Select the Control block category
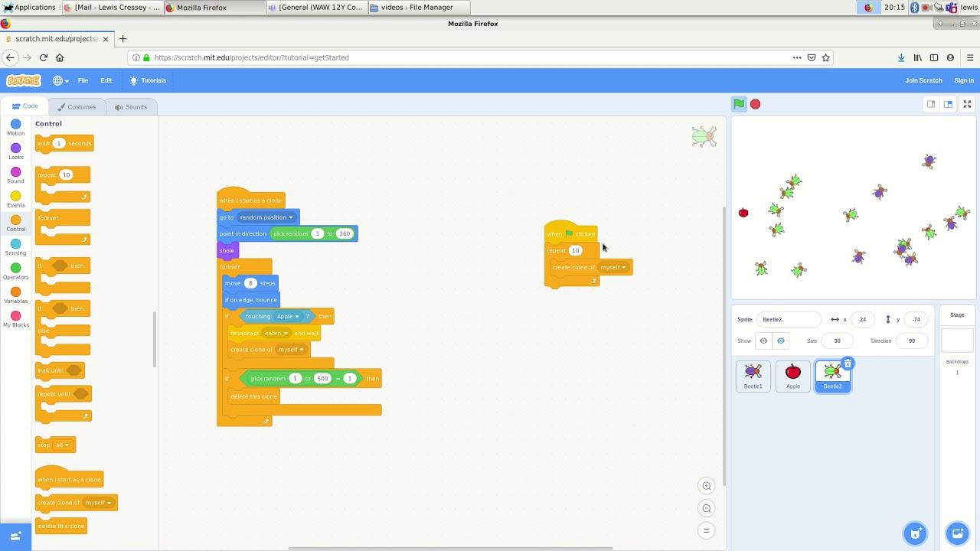This screenshot has height=551, width=980. 15,223
